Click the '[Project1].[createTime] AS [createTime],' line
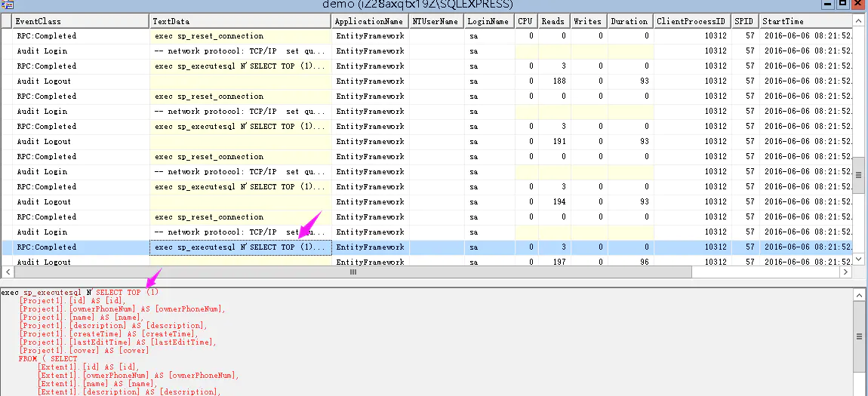 109,333
